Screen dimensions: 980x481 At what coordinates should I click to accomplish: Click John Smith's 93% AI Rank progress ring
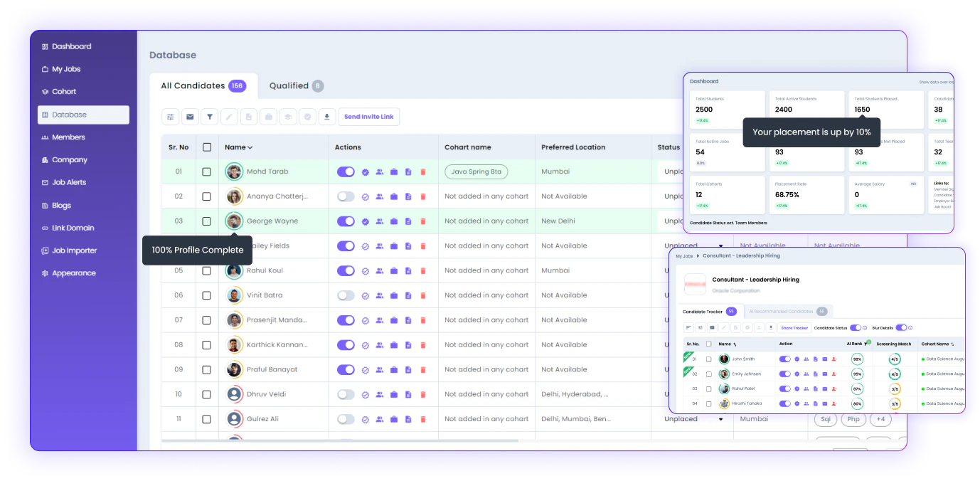(x=857, y=359)
